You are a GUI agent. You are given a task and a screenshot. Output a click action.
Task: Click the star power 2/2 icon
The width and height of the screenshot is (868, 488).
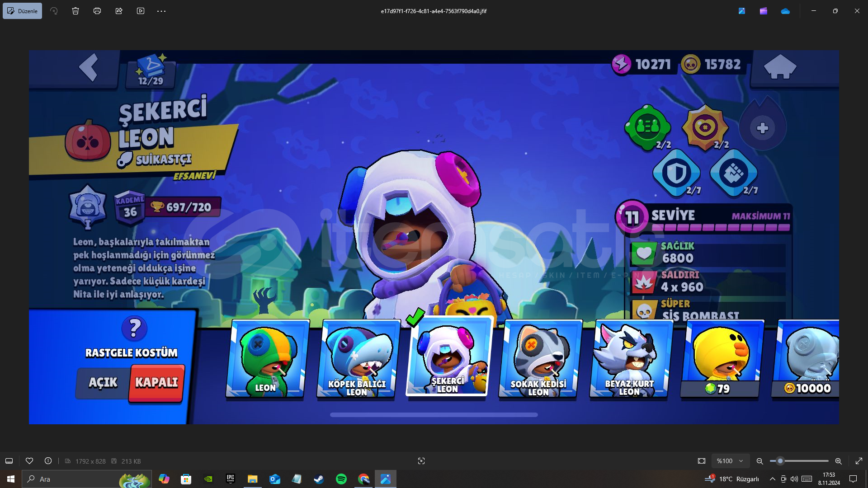tap(705, 127)
